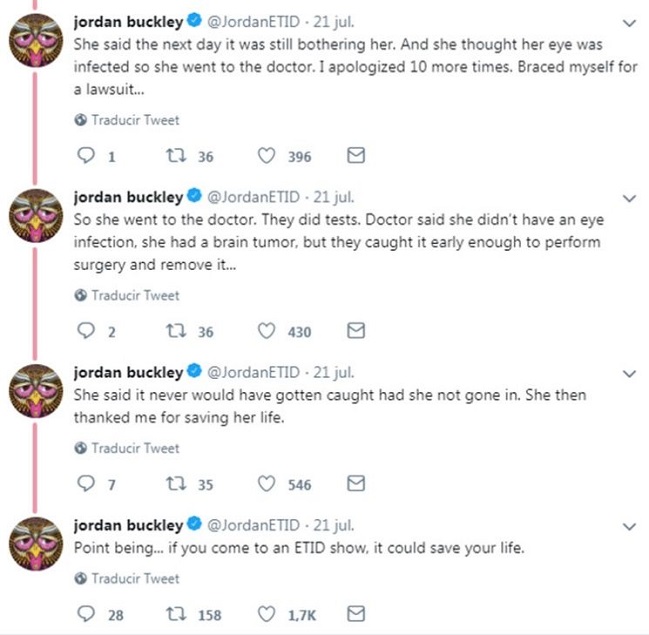Screen dimensions: 649x635
Task: Open the chevron menu on the last ETID tweet
Action: [x=629, y=526]
